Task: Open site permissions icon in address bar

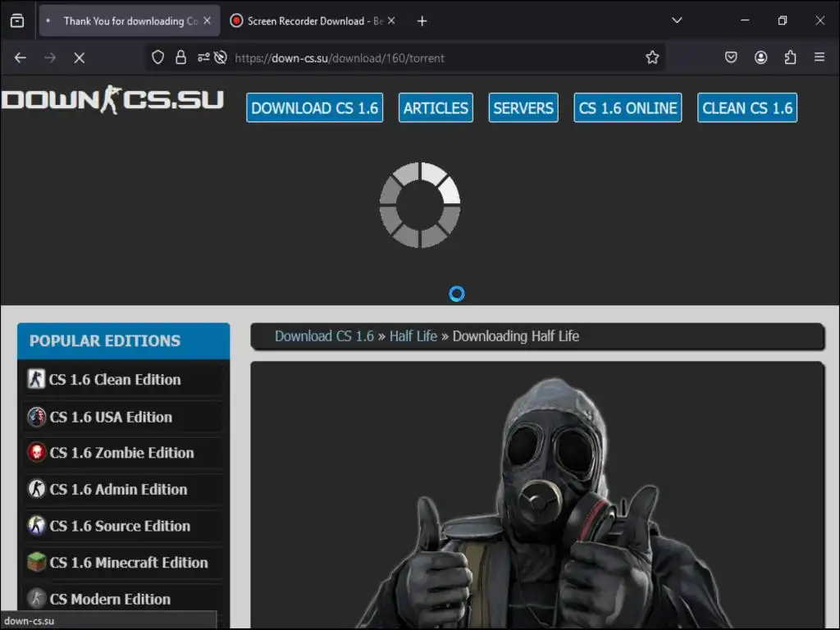Action: (203, 57)
